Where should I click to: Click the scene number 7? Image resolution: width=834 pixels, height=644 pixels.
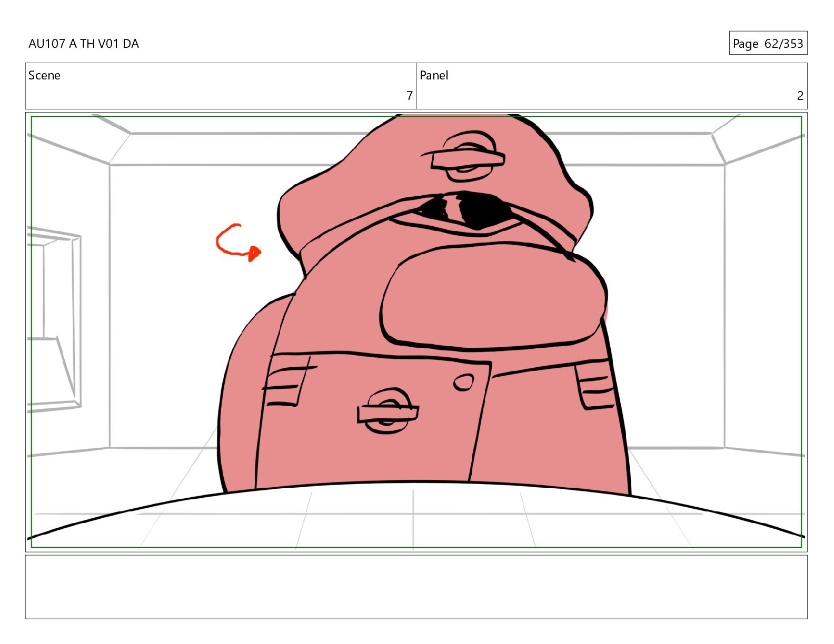pyautogui.click(x=409, y=96)
